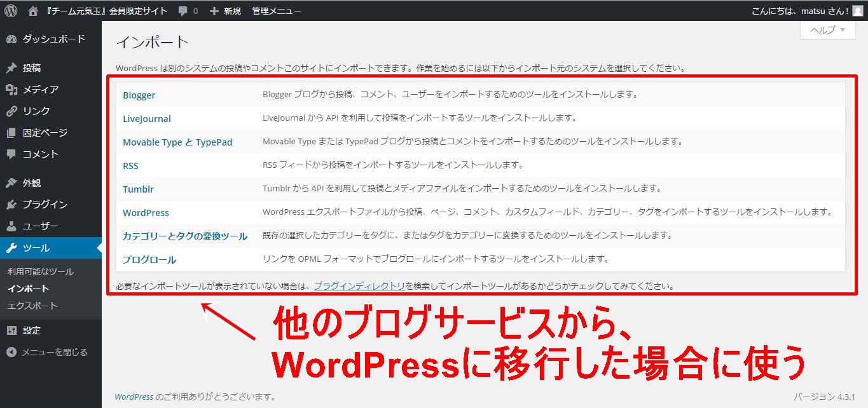Click the WordPress logo in admin bar
Screen dimensions: 868x408
(x=11, y=10)
